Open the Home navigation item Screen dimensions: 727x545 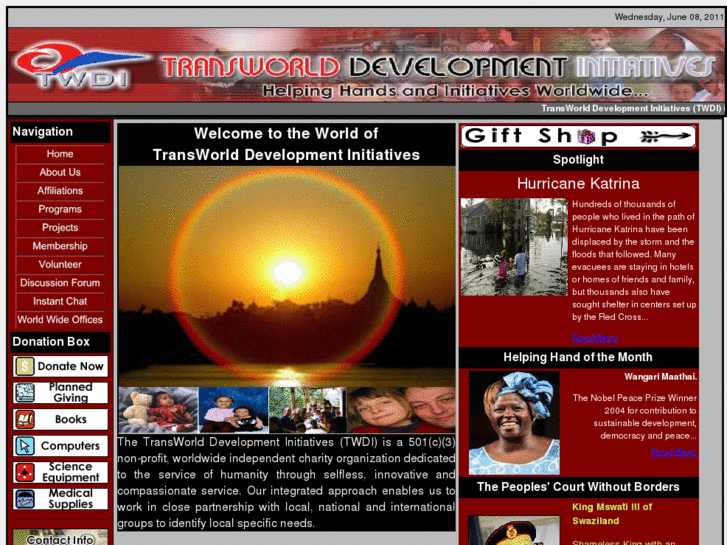(x=60, y=154)
